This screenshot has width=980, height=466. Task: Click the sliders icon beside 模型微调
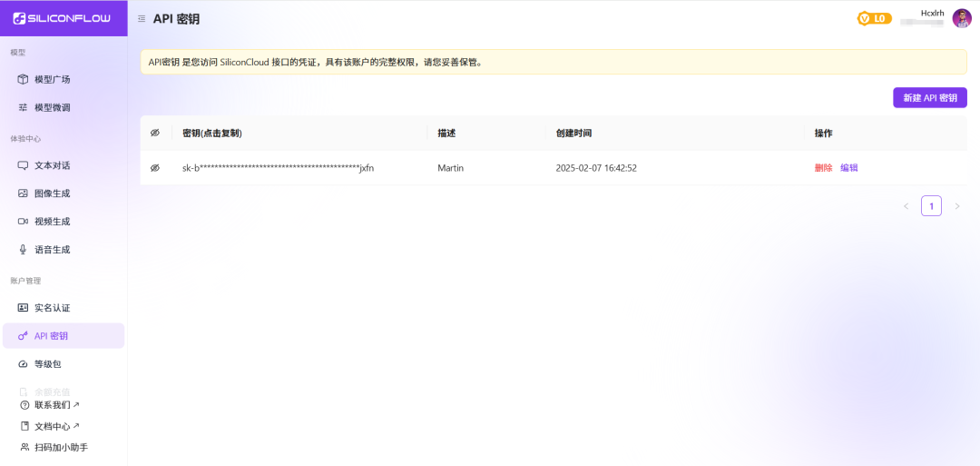[x=23, y=107]
